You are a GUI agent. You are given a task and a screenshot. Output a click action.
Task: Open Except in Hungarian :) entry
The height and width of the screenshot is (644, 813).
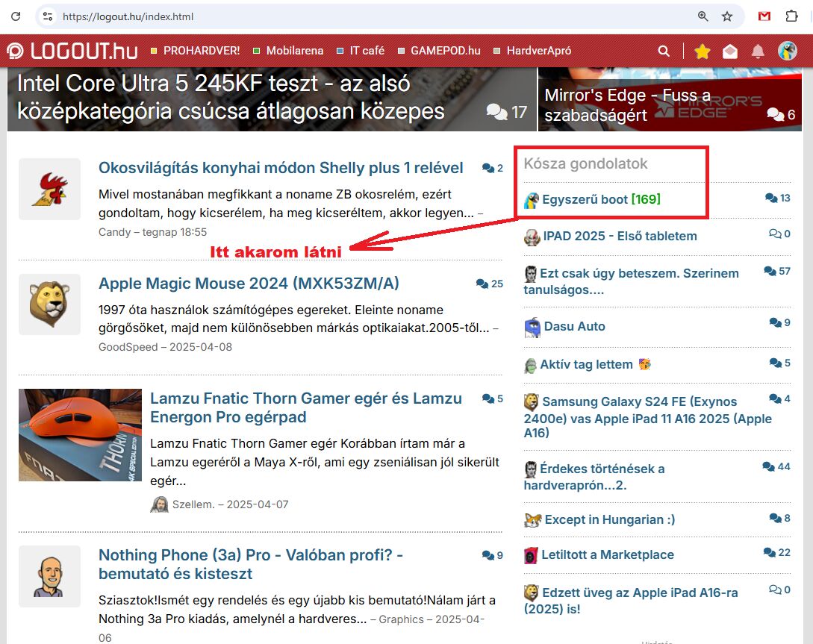[610, 519]
